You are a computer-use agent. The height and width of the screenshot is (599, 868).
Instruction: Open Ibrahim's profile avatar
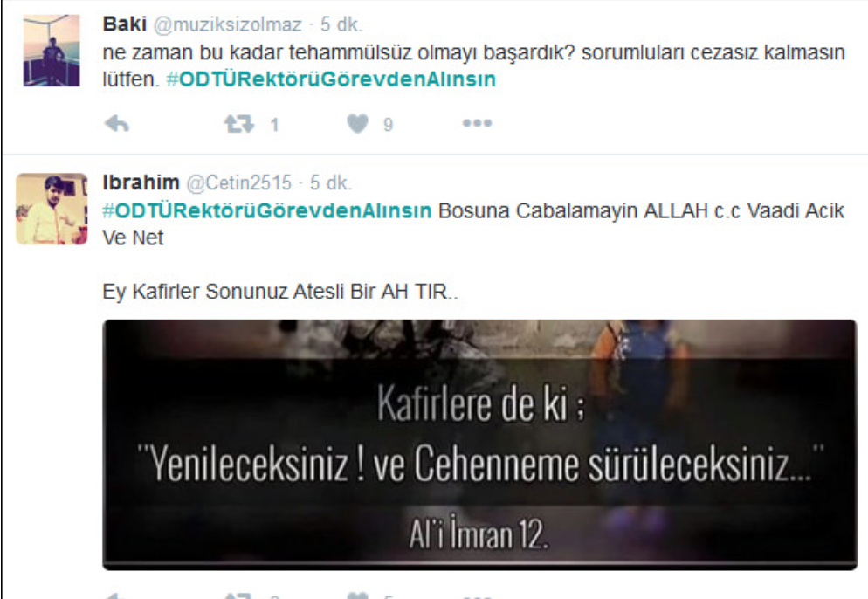[x=52, y=209]
